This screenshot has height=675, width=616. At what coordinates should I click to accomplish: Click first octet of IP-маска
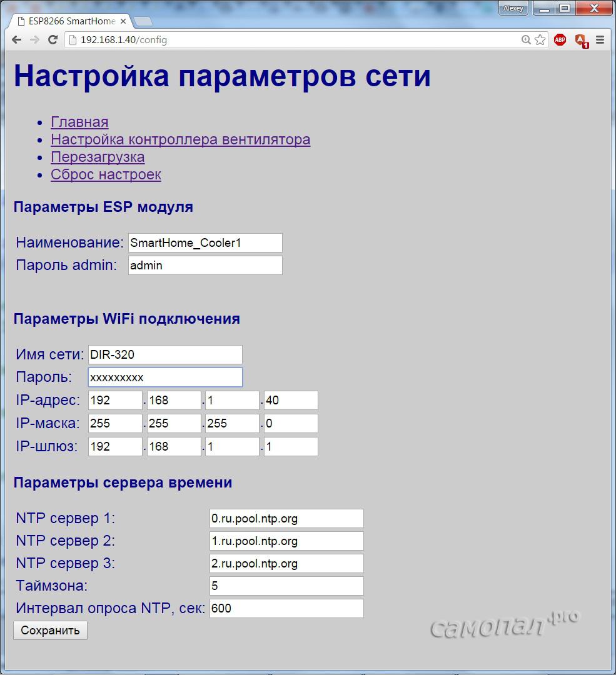point(115,423)
